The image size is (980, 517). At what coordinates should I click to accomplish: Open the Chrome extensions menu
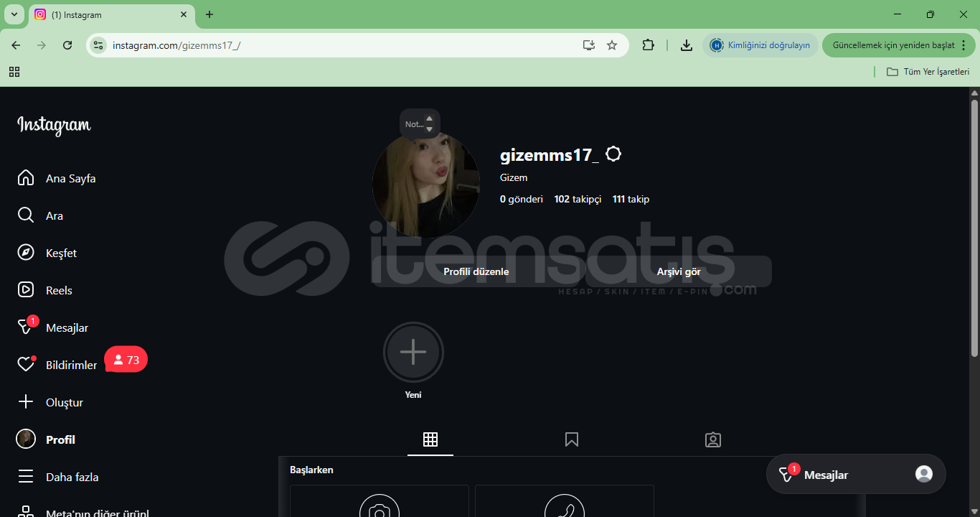pyautogui.click(x=648, y=45)
